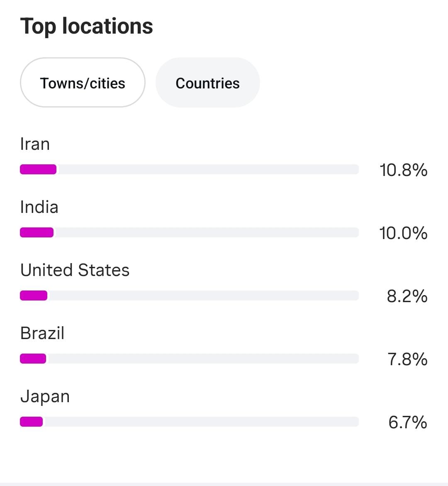Click the magenta fill of United States bar
This screenshot has width=448, height=486.
click(34, 296)
